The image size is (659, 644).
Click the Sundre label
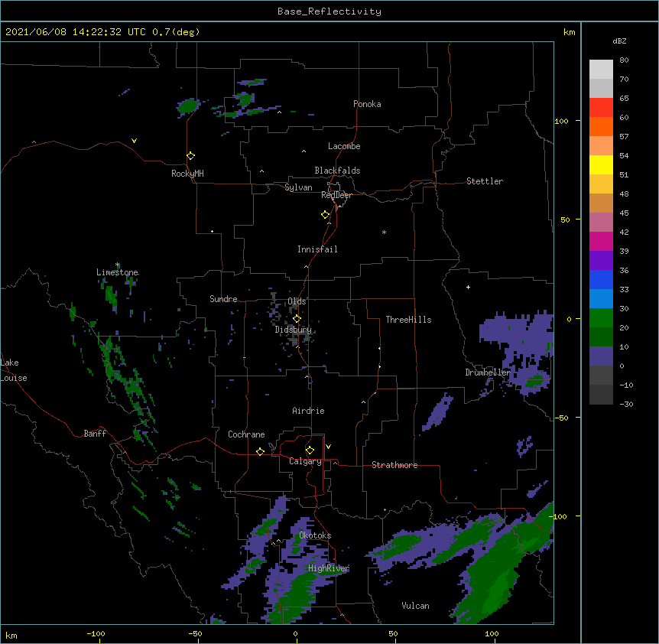[223, 299]
